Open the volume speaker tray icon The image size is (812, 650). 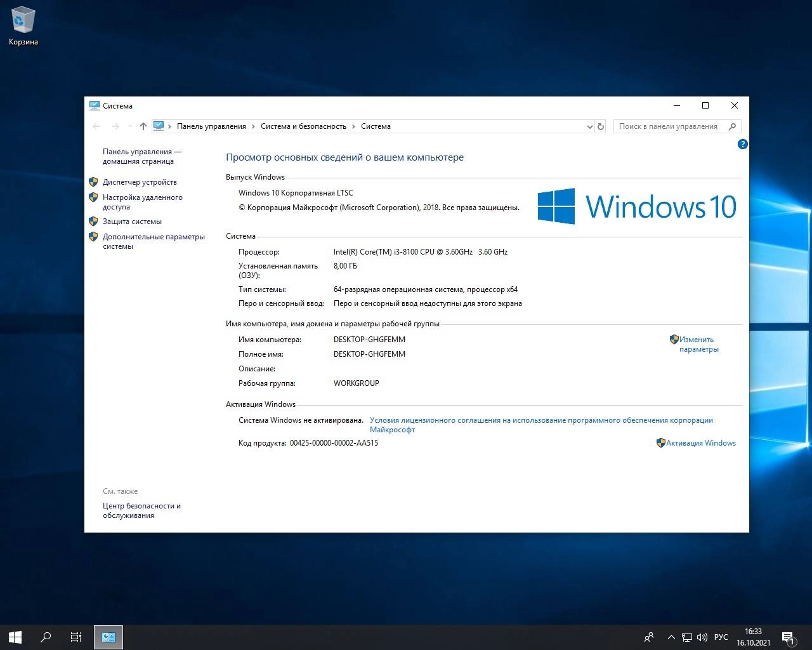(x=702, y=637)
